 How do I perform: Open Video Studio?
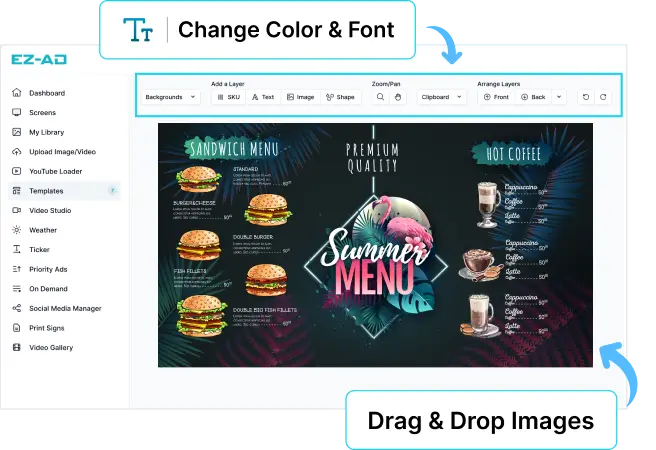(50, 210)
